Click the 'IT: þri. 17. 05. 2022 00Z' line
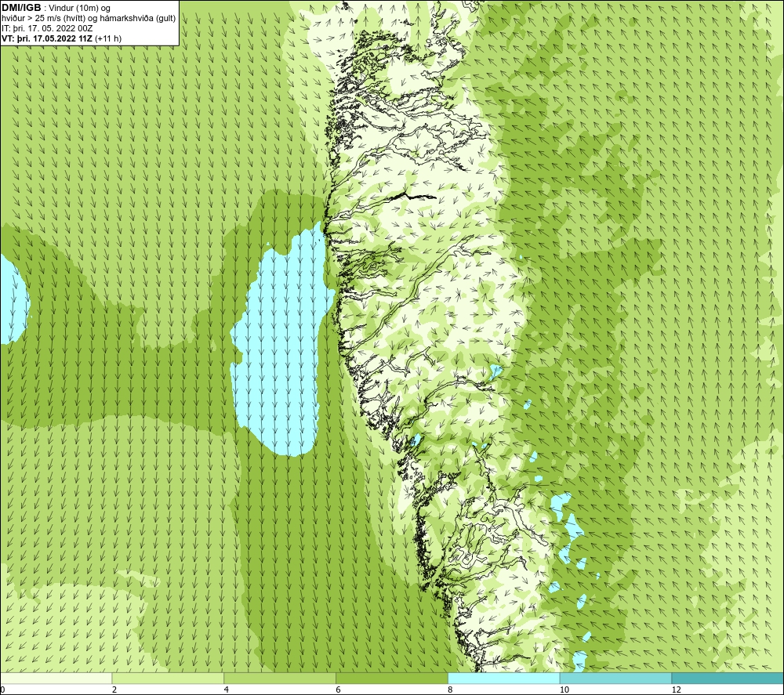This screenshot has width=784, height=695. pos(47,28)
